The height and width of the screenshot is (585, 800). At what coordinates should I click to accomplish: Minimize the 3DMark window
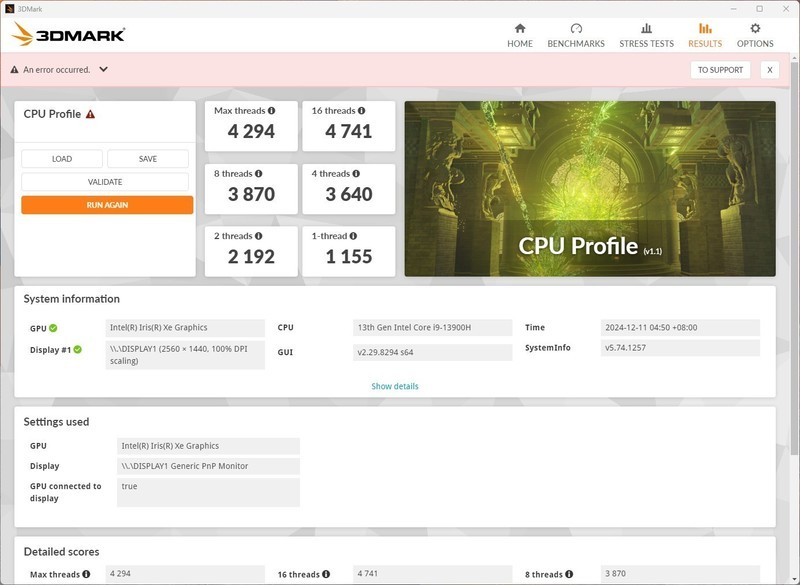click(734, 9)
